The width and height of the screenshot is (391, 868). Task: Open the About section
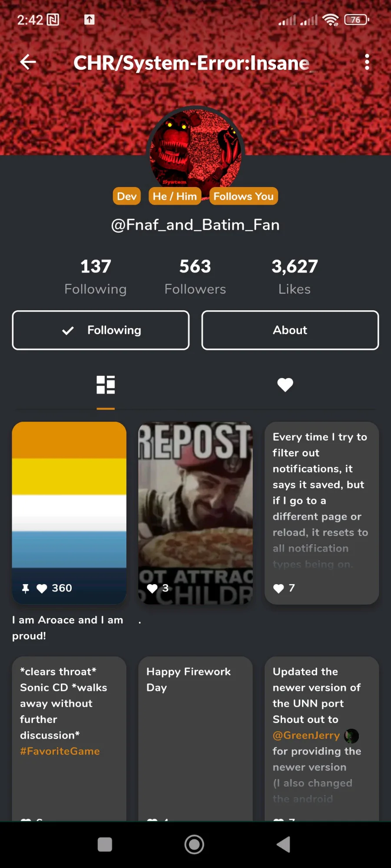pyautogui.click(x=290, y=330)
